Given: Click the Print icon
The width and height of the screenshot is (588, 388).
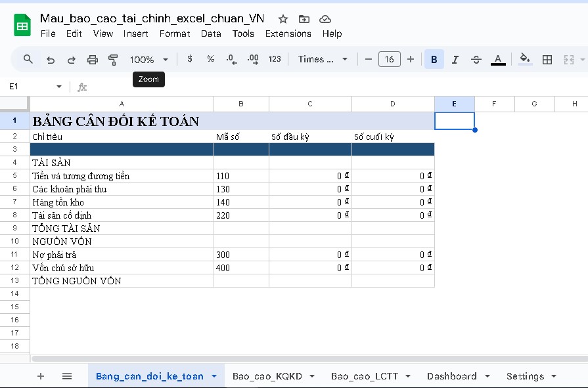Looking at the screenshot, I should (91, 59).
